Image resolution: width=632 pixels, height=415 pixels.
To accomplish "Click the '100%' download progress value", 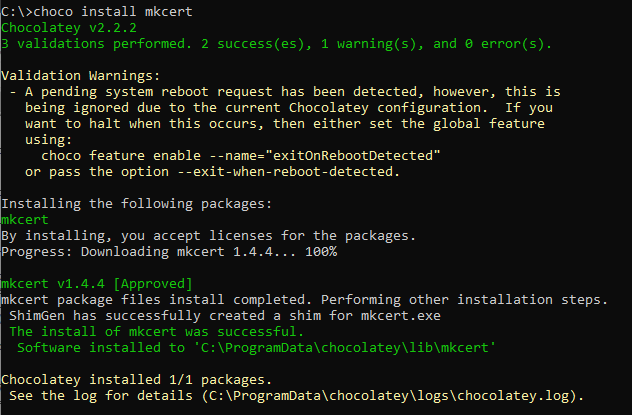I will pos(321,251).
